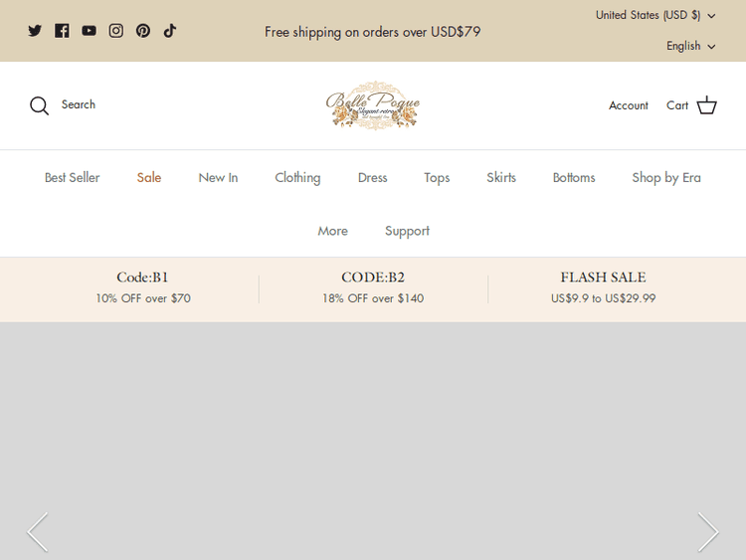The image size is (746, 560).
Task: Click the FLASH SALE promo link
Action: point(603,287)
